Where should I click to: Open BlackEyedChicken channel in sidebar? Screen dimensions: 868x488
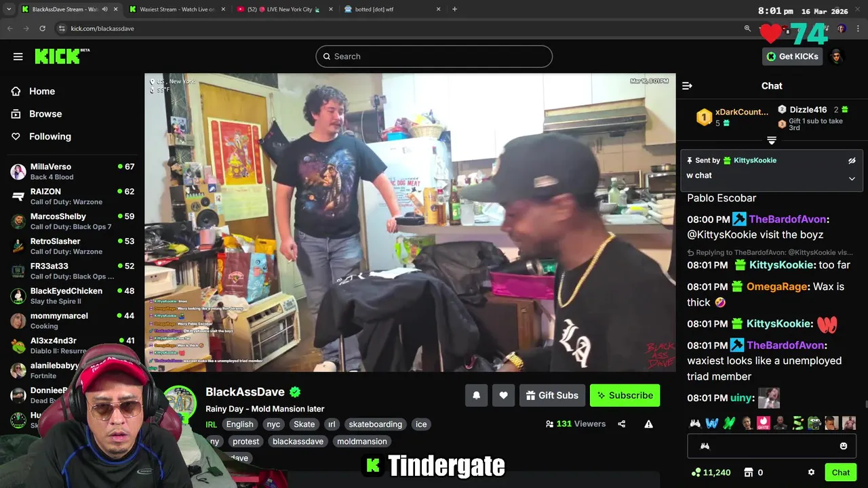pyautogui.click(x=72, y=296)
